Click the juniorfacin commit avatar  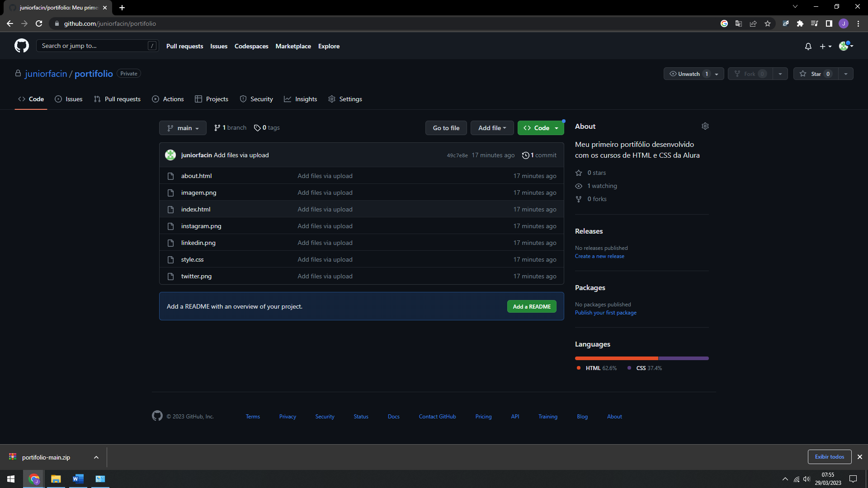170,155
